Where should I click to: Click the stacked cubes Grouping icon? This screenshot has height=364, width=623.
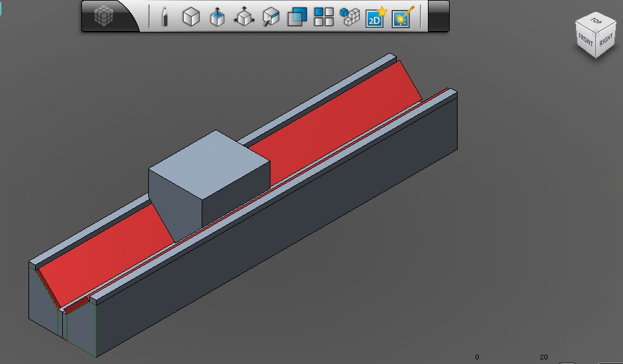coord(349,17)
